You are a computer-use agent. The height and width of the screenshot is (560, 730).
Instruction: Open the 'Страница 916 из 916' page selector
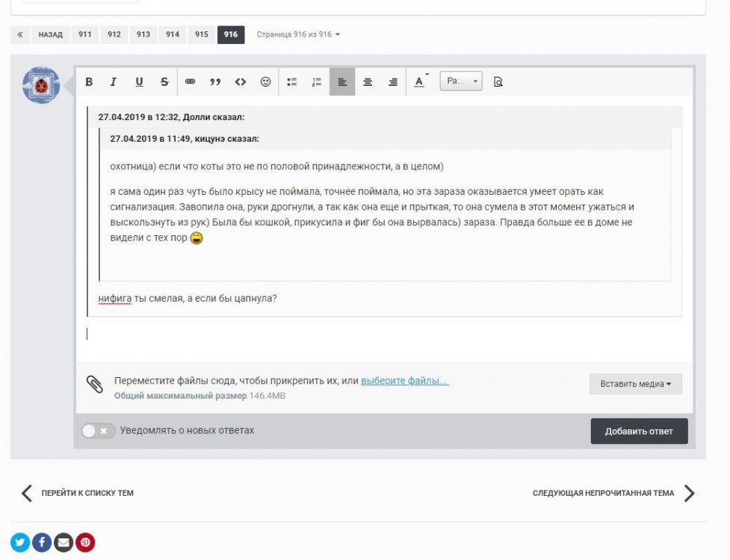298,34
